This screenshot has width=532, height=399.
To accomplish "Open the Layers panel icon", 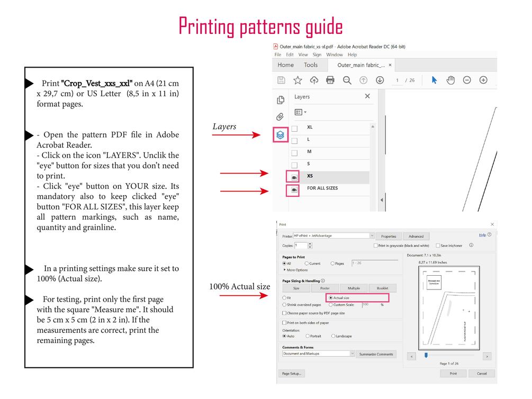I will (x=280, y=135).
